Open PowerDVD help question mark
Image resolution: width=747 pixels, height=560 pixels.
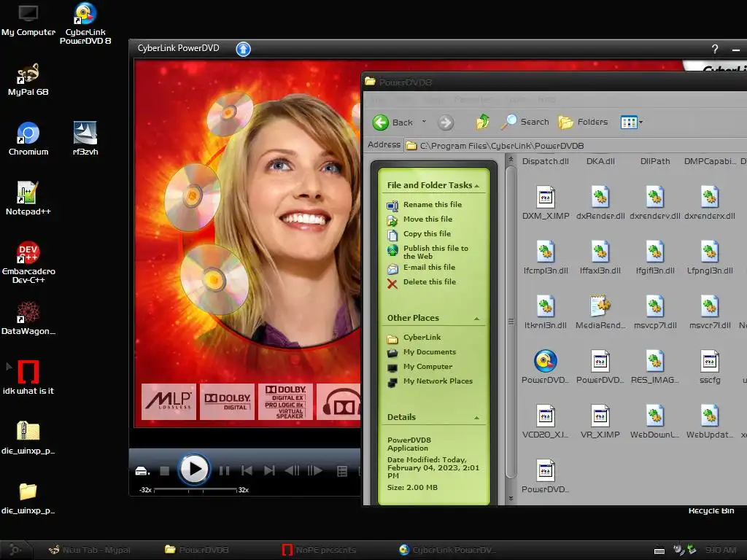pyautogui.click(x=715, y=49)
